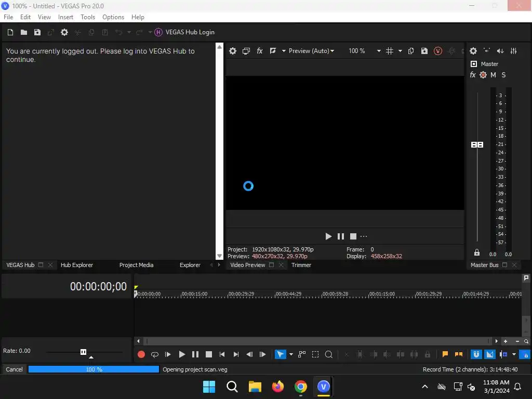Open the File menu
The image size is (532, 399).
pos(8,17)
